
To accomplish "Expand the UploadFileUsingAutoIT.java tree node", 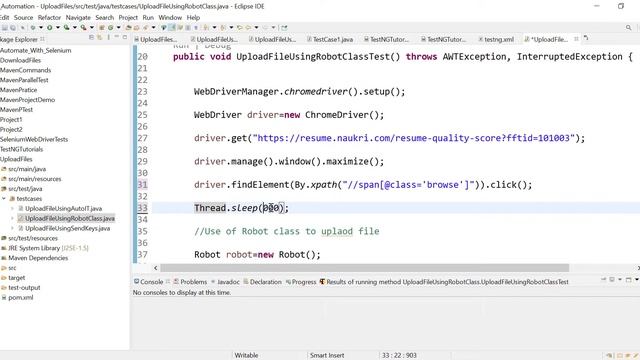I will click(12, 208).
